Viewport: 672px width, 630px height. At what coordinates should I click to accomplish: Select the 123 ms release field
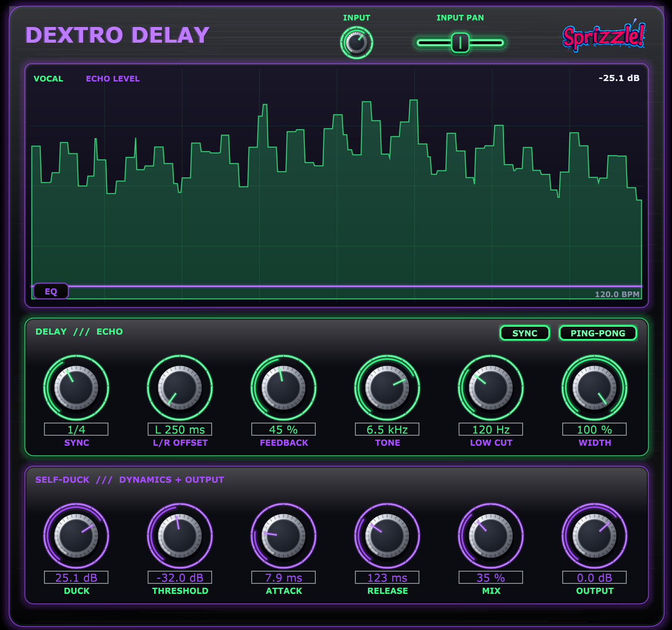(x=387, y=577)
